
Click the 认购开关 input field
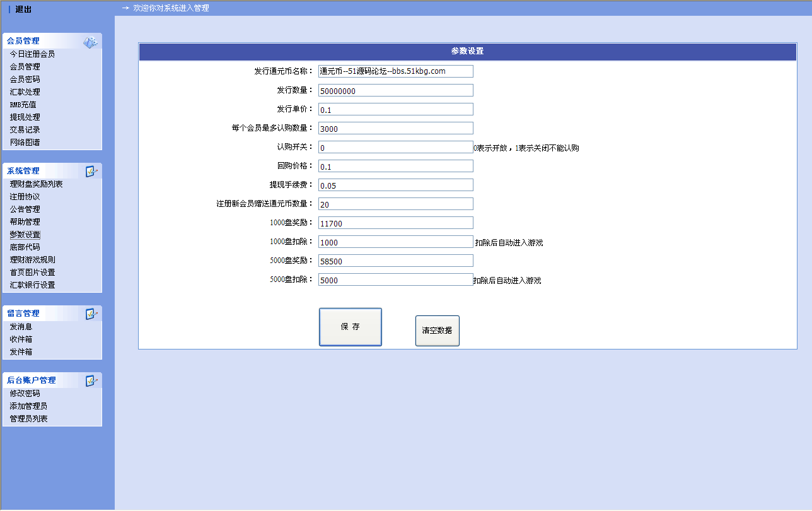[x=395, y=148]
